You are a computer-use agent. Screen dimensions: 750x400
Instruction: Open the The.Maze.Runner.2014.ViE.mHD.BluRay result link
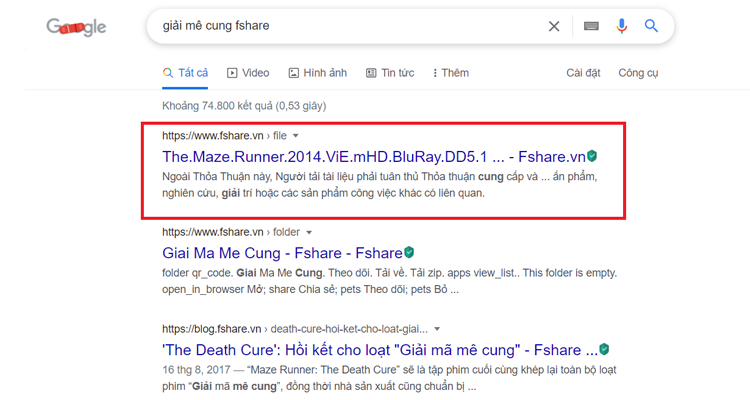(x=374, y=157)
